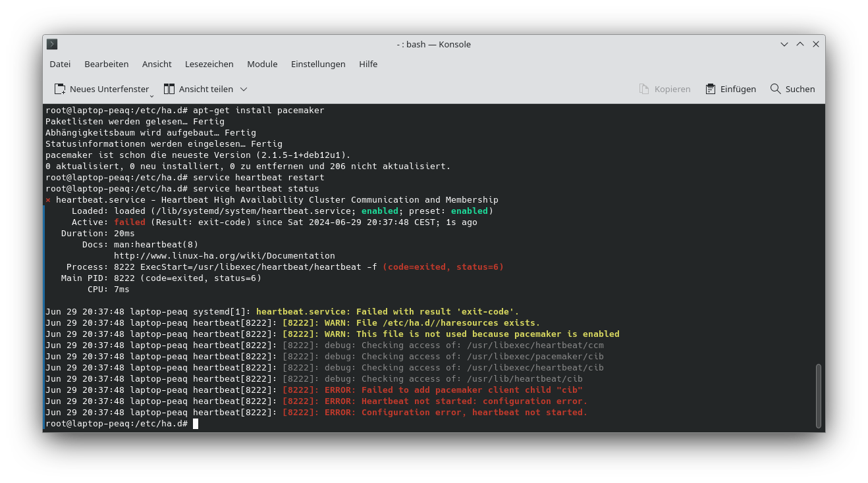Click the window shade chevron in the titlebar
Image resolution: width=868 pixels, height=483 pixels.
coord(784,43)
